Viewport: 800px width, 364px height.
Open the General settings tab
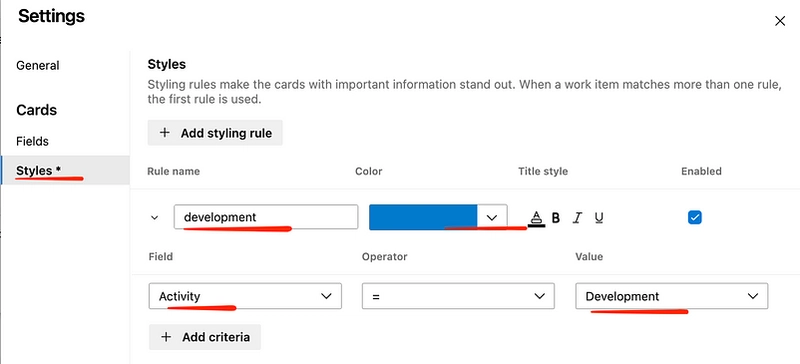pos(38,65)
